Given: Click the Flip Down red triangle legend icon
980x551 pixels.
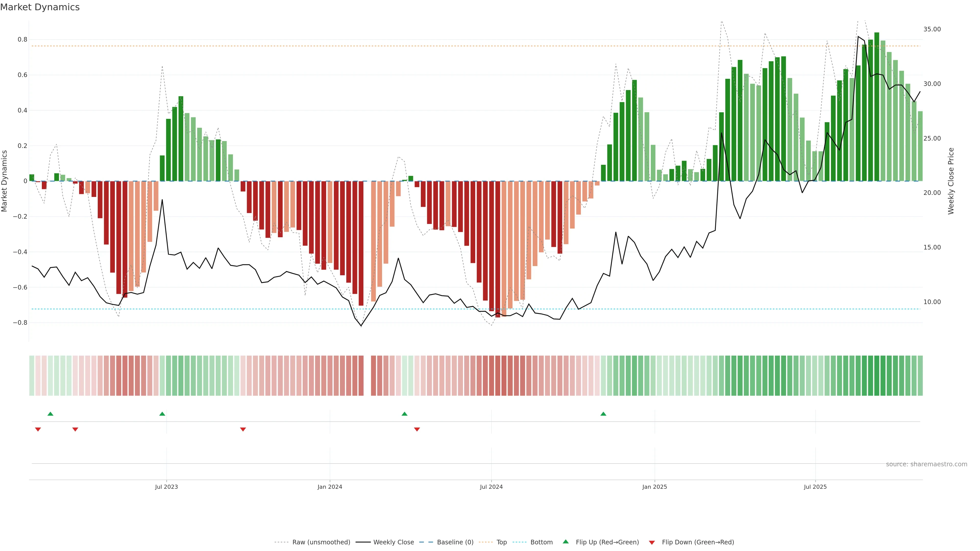Looking at the screenshot, I should click(652, 543).
